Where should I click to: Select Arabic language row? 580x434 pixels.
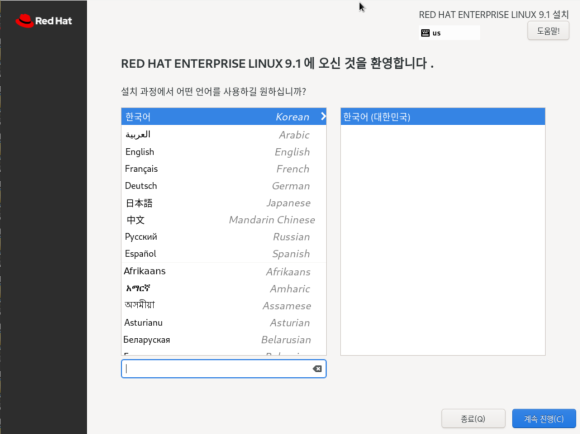[223, 134]
